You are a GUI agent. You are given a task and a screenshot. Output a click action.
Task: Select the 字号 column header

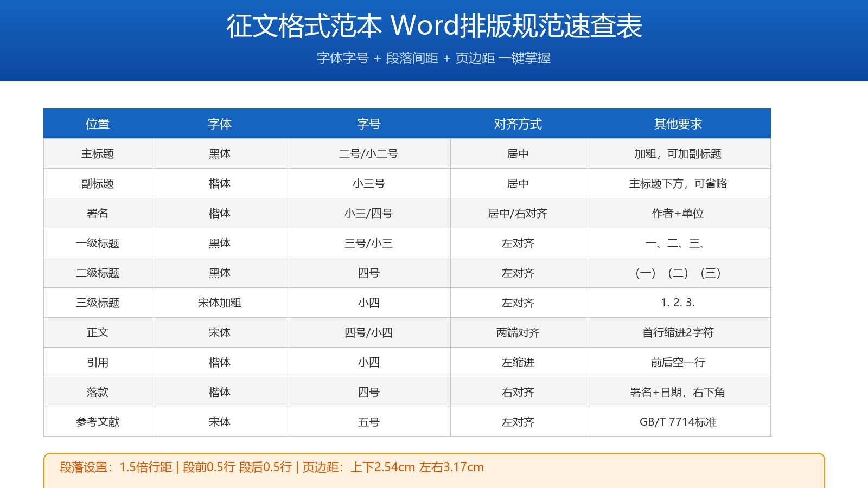point(369,124)
